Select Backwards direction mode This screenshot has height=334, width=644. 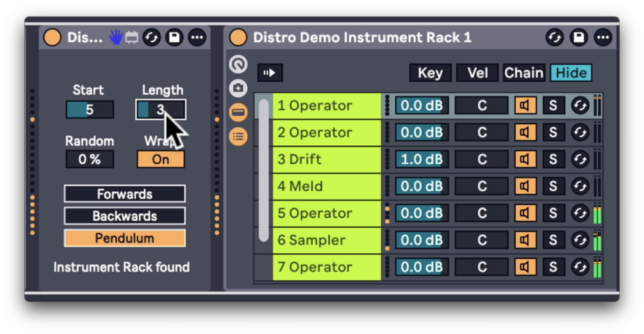pyautogui.click(x=125, y=216)
